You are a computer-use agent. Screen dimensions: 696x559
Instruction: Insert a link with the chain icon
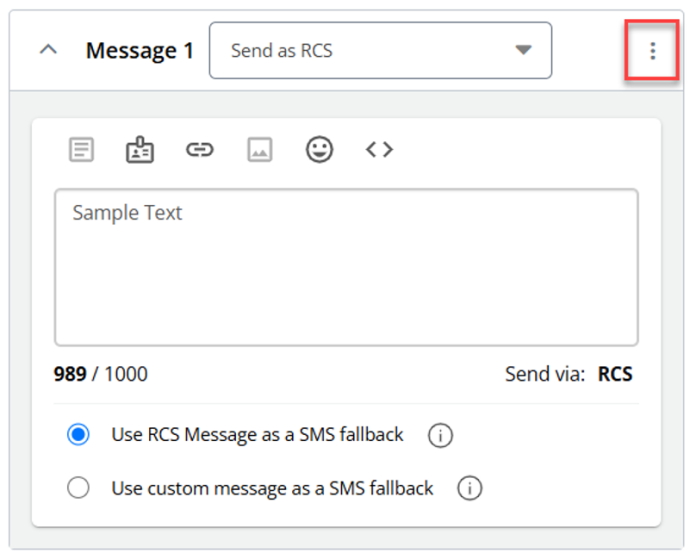click(x=200, y=150)
